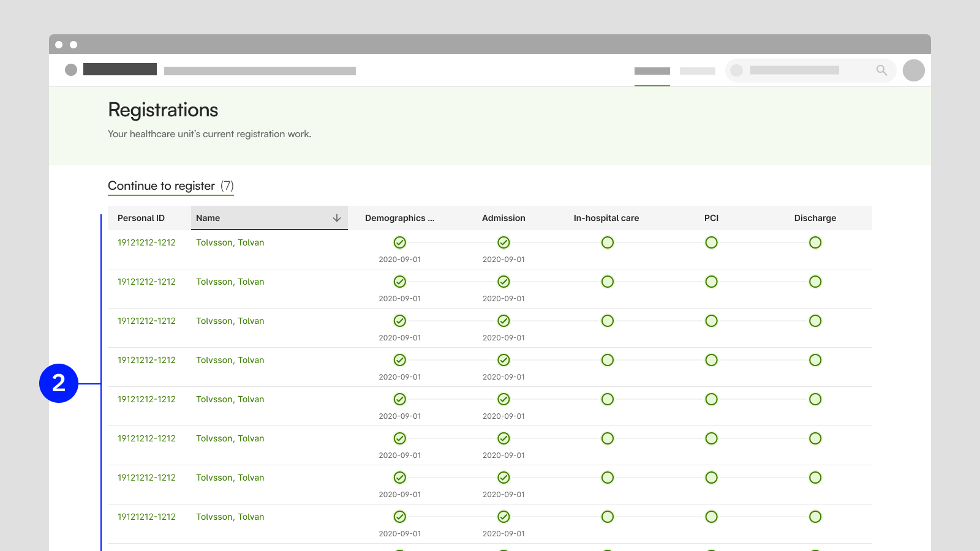Click PCI status circle in first row
Image resolution: width=980 pixels, height=551 pixels.
click(x=711, y=242)
